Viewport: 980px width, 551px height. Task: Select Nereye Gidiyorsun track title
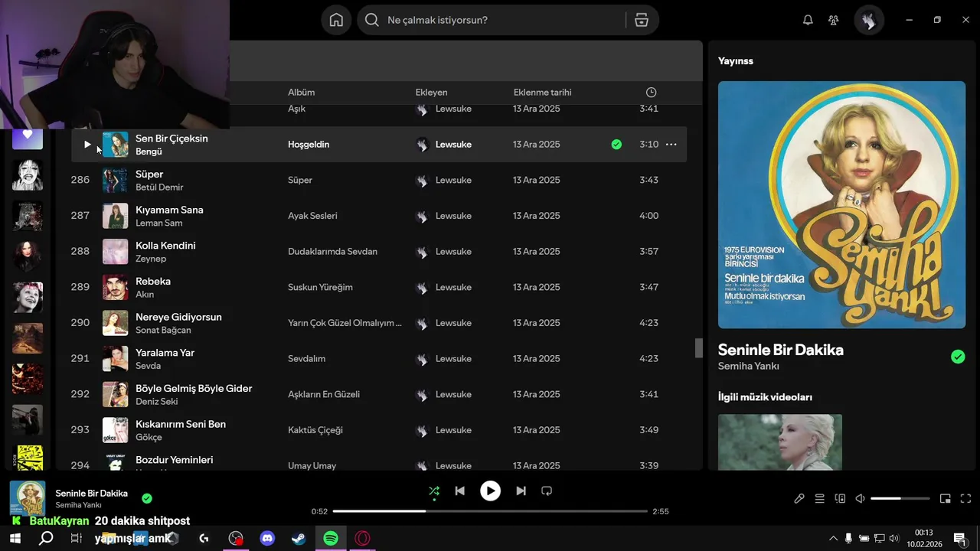point(178,317)
